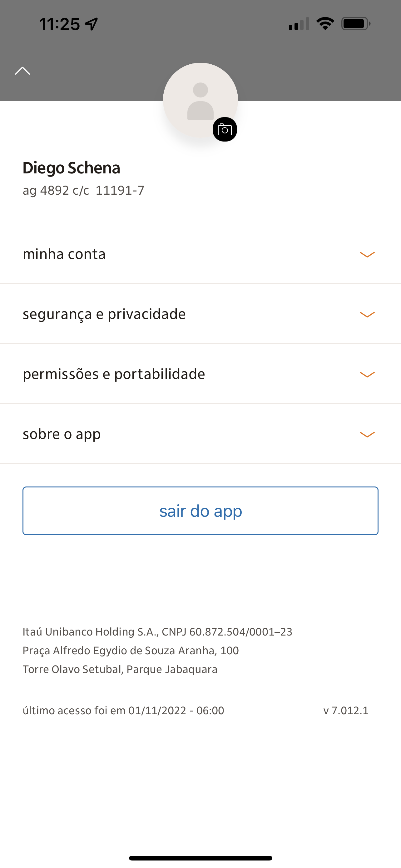Tap the cellular signal bars
401x868 pixels.
(x=299, y=24)
